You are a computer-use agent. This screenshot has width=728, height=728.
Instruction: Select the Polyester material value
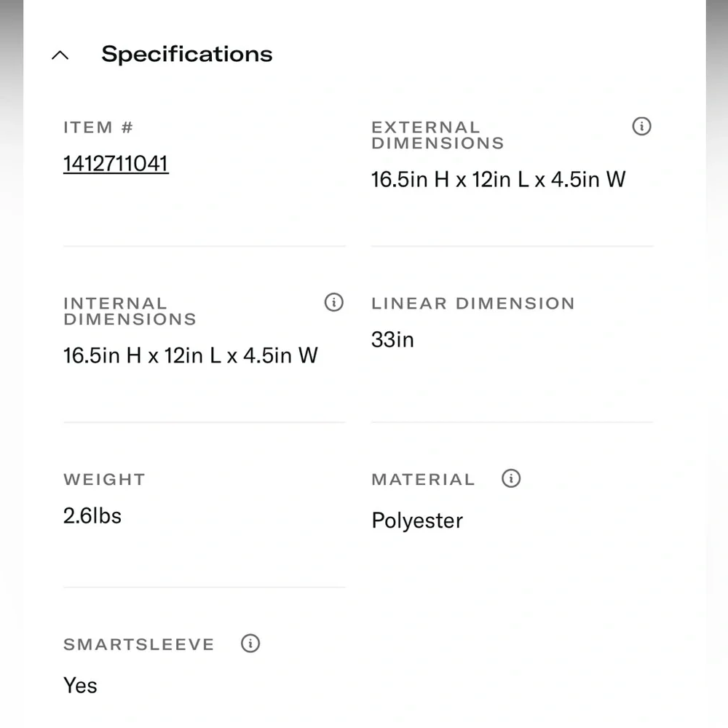point(417,521)
